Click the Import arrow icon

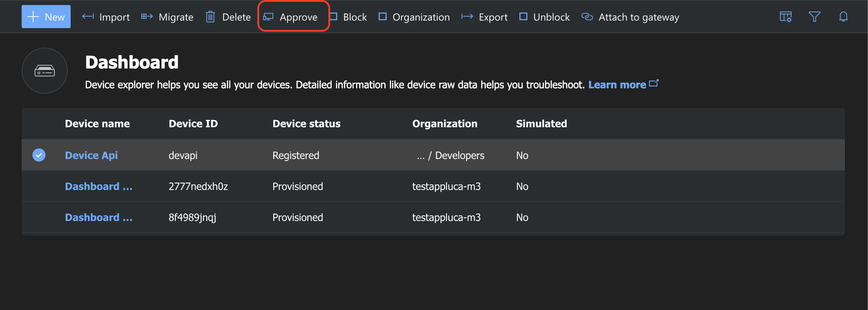88,17
